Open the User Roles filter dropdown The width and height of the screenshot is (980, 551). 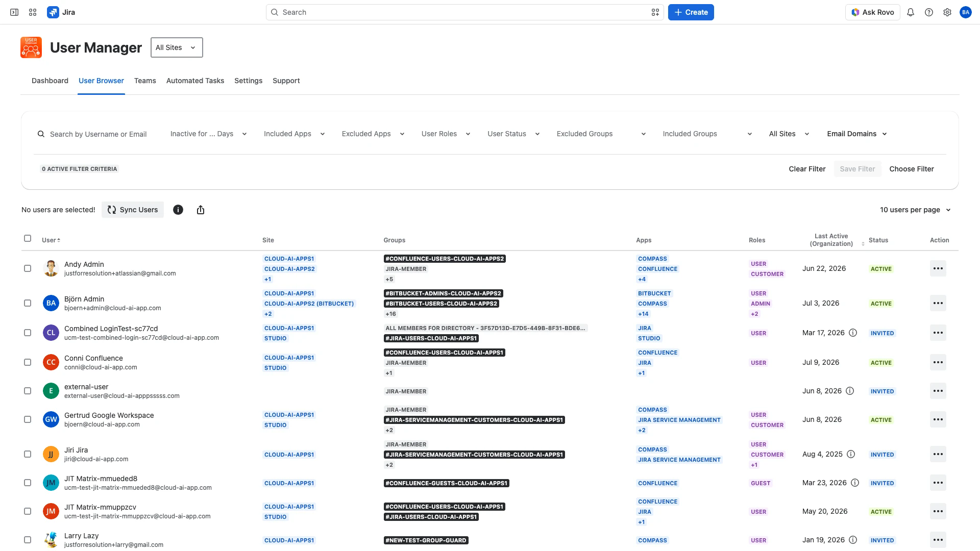(x=446, y=134)
